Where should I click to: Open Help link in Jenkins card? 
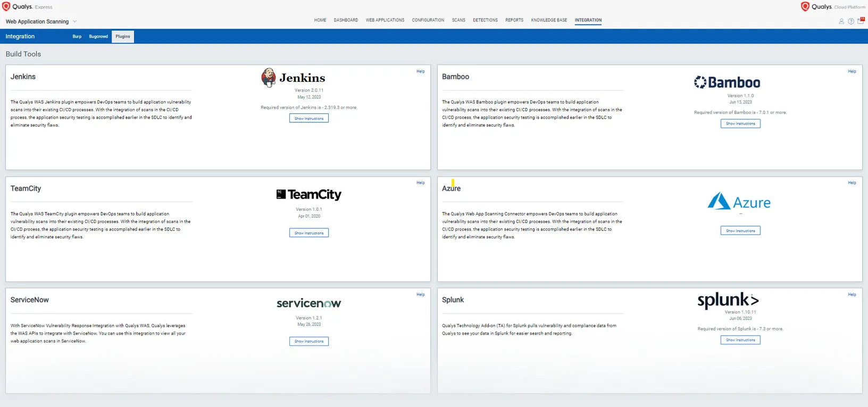pyautogui.click(x=421, y=71)
